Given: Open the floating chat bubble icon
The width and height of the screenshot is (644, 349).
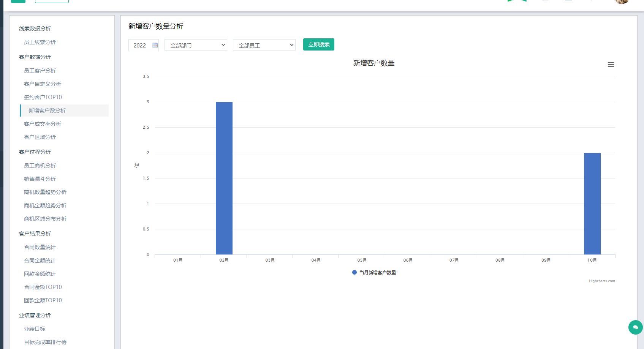Looking at the screenshot, I should [635, 327].
